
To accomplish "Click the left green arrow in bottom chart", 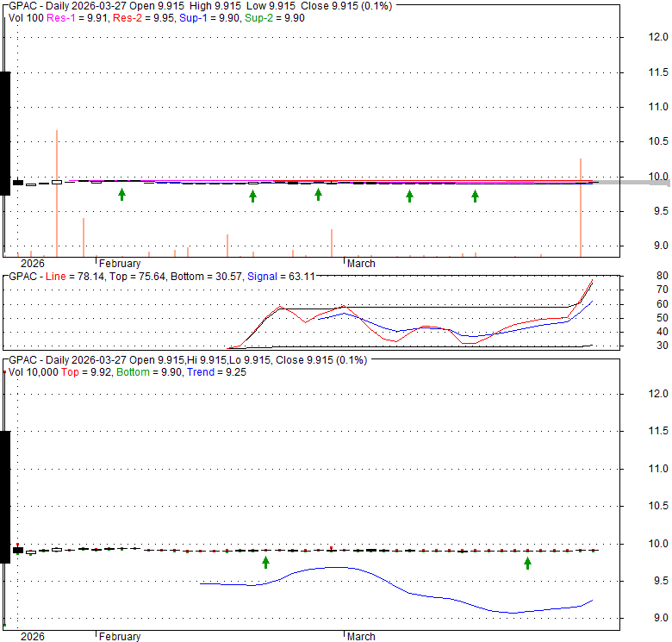I will (x=265, y=563).
